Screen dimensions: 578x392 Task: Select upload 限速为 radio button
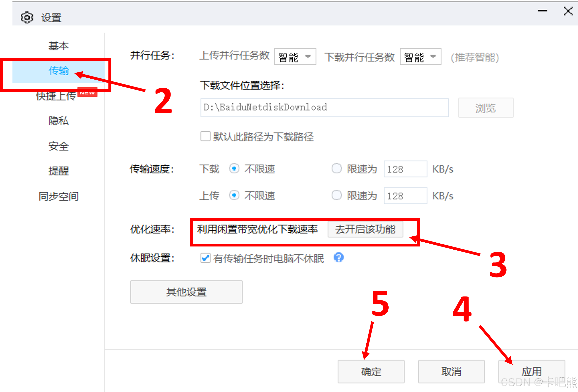click(337, 195)
